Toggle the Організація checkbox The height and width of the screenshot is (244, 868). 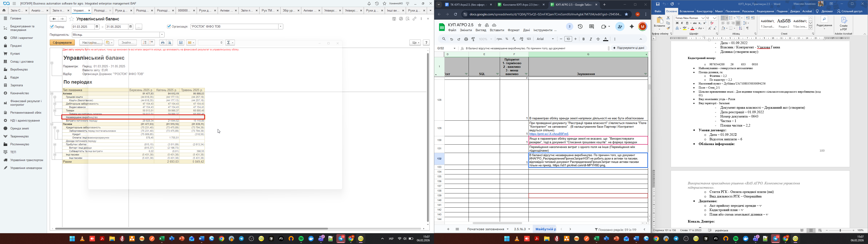169,27
